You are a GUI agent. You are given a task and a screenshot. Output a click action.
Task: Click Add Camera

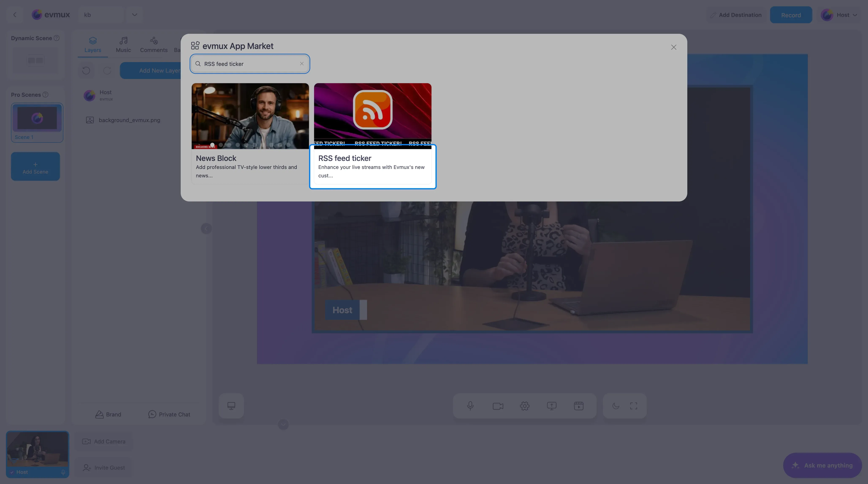[x=104, y=442]
